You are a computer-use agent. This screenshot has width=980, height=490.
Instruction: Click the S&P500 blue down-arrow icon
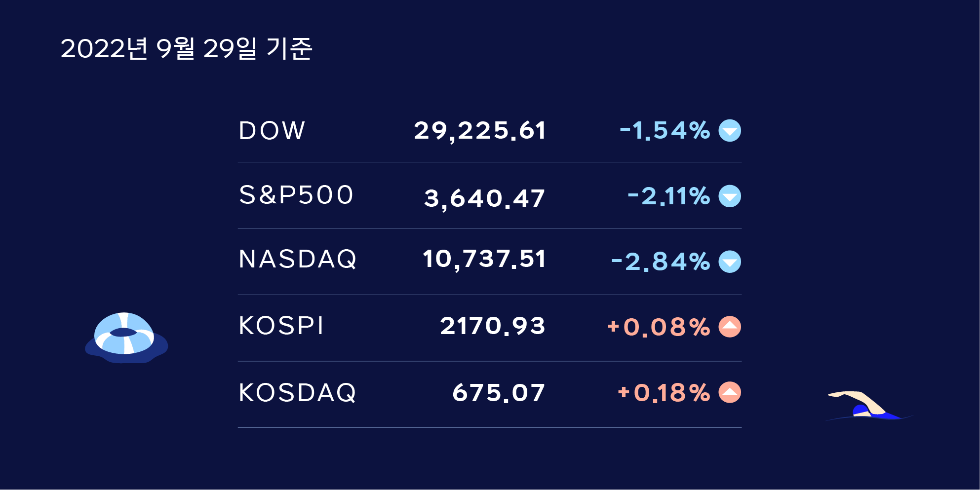730,196
